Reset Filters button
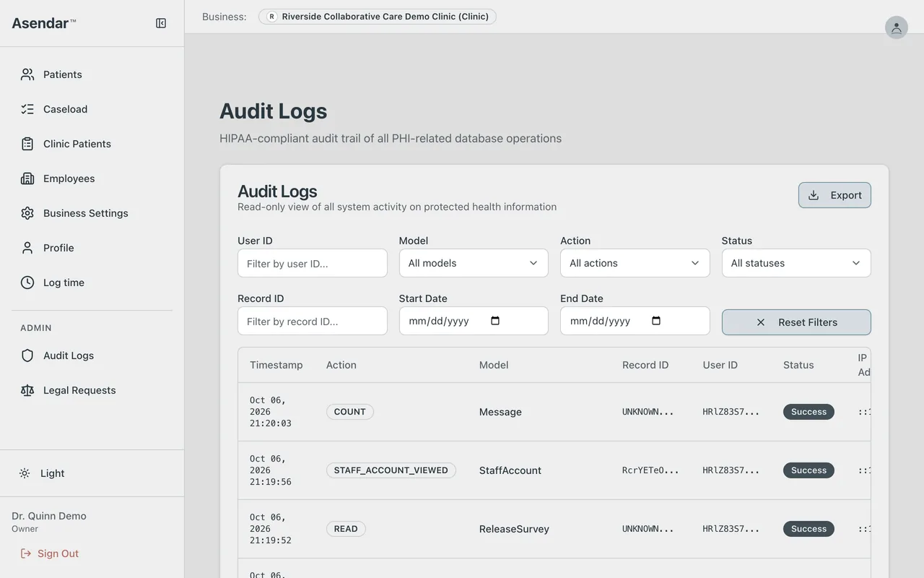This screenshot has width=924, height=578. [796, 322]
